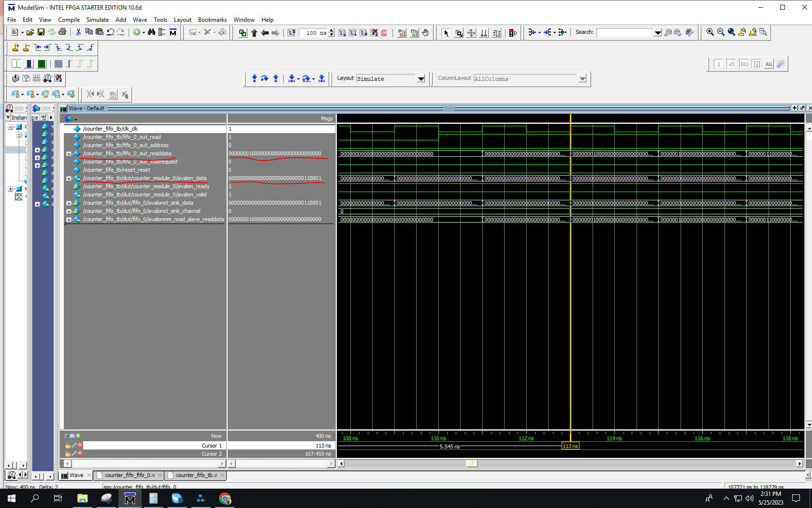Toggle the lock icon for Cursor 1

pyautogui.click(x=68, y=446)
